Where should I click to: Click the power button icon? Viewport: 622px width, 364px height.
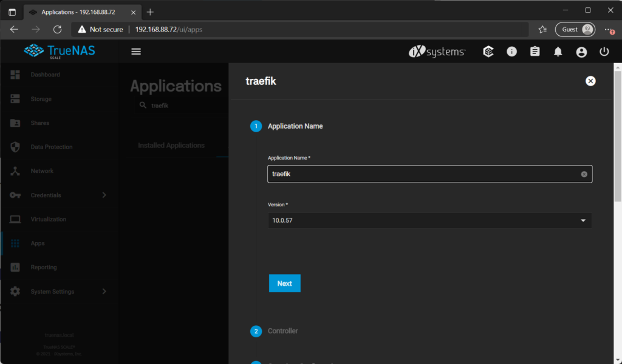click(x=604, y=52)
